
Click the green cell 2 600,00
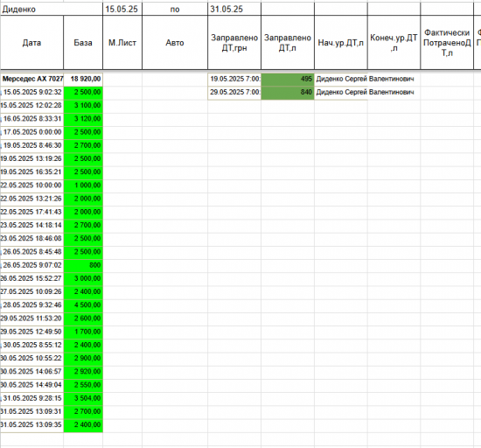(83, 318)
